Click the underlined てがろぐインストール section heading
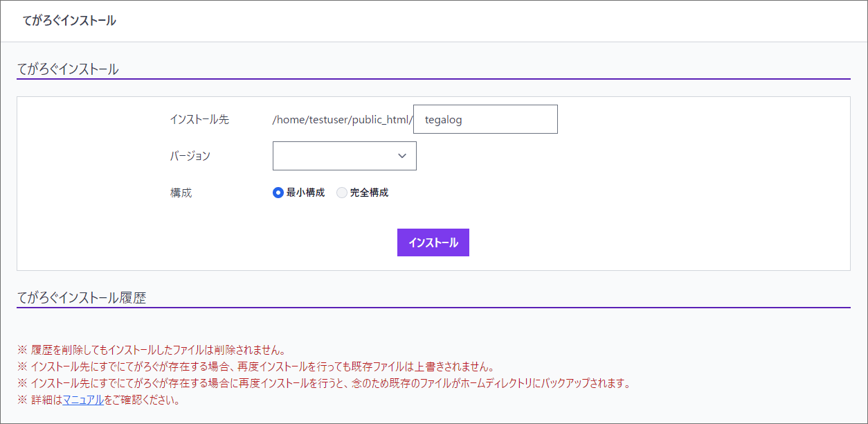 coord(68,69)
